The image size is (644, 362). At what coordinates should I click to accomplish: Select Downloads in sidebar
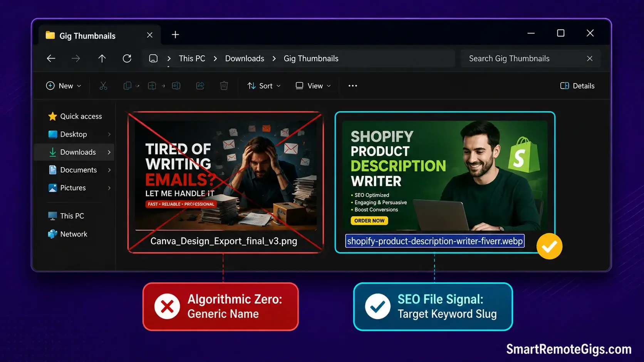click(x=74, y=152)
